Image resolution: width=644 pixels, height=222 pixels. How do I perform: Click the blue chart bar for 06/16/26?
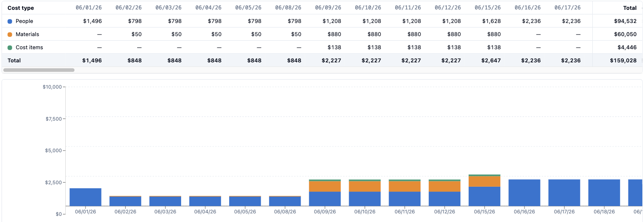coord(524,192)
